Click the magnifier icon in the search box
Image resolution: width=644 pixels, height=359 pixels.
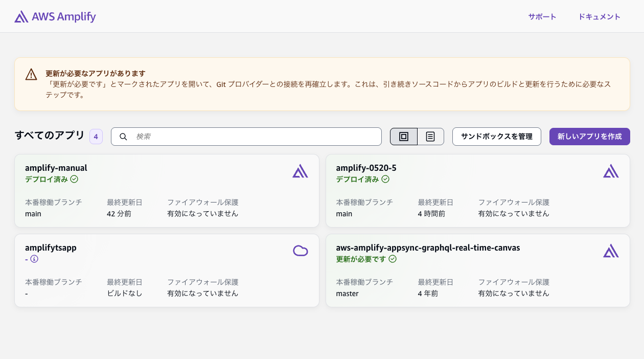coord(123,137)
